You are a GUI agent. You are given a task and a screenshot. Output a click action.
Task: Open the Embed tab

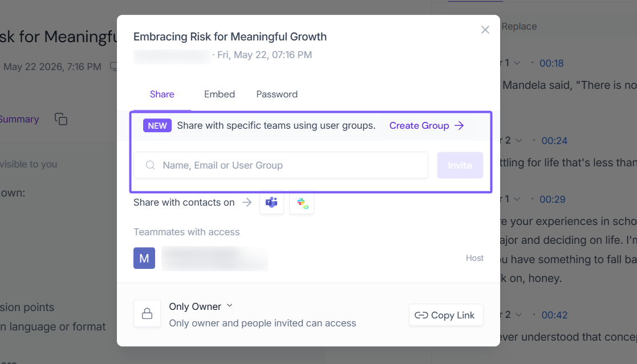220,94
